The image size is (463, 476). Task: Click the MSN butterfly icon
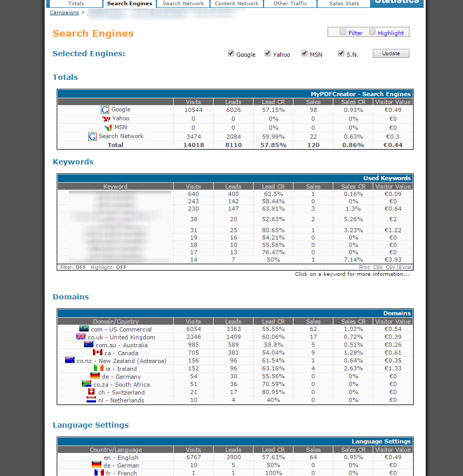(x=108, y=128)
